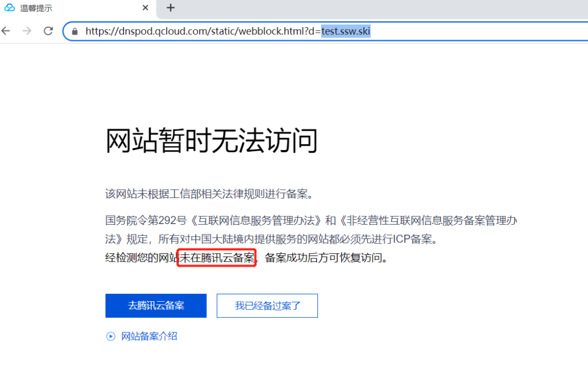Screen dimensions: 588x372
Task: Close the 温馨提示 tab
Action: 145,8
